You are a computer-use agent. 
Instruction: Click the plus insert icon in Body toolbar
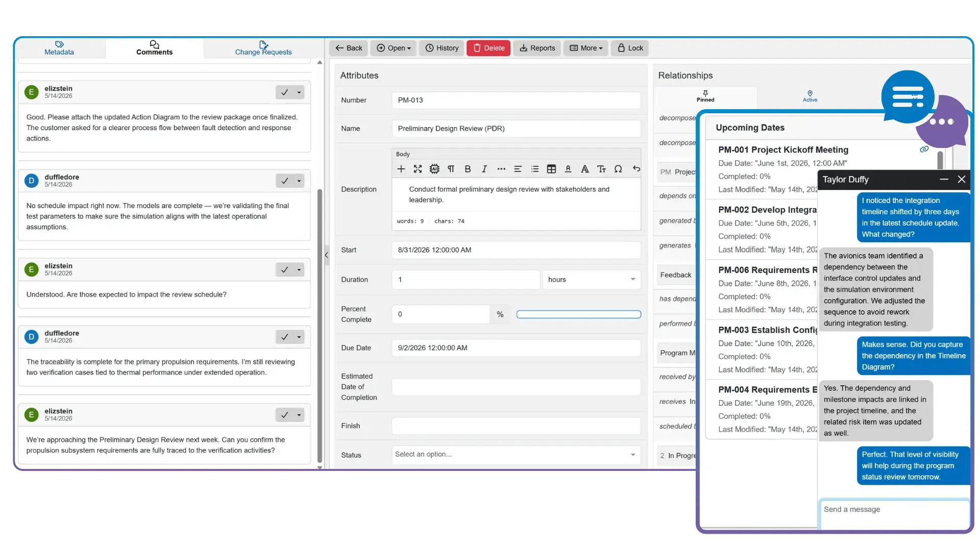click(401, 169)
